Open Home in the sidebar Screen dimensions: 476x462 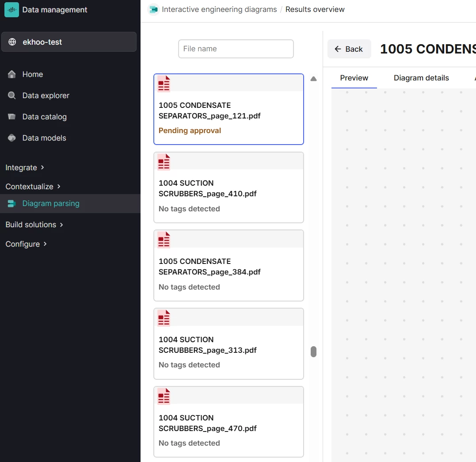(32, 74)
